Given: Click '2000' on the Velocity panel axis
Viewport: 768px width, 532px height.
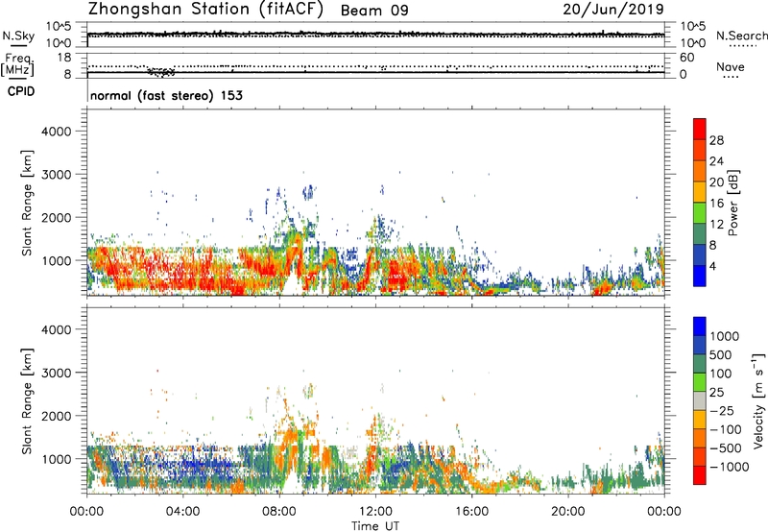Looking at the screenshot, I should pos(57,416).
